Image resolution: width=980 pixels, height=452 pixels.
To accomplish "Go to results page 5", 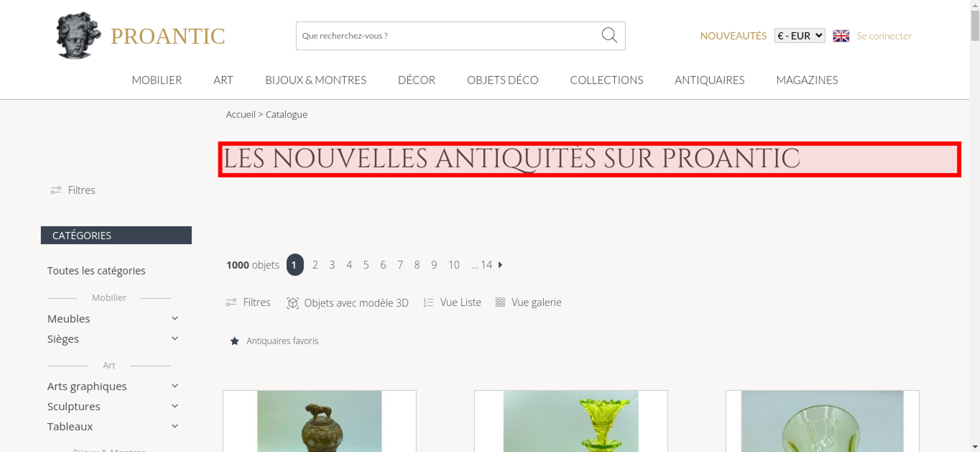I will (366, 265).
